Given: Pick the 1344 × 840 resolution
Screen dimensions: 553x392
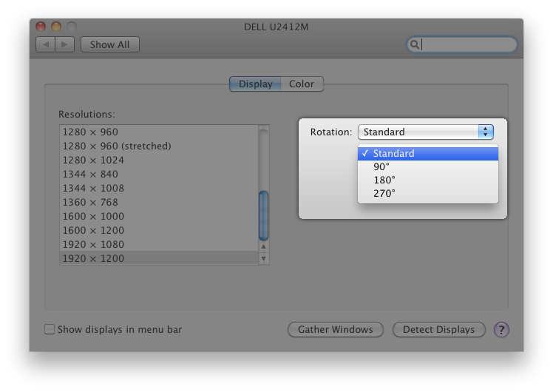Looking at the screenshot, I should (159, 174).
